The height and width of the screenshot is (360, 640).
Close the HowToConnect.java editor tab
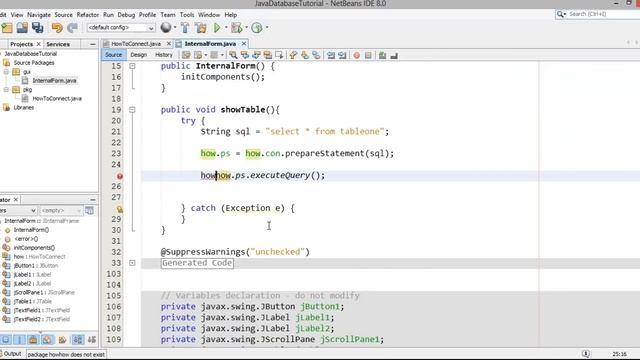169,44
